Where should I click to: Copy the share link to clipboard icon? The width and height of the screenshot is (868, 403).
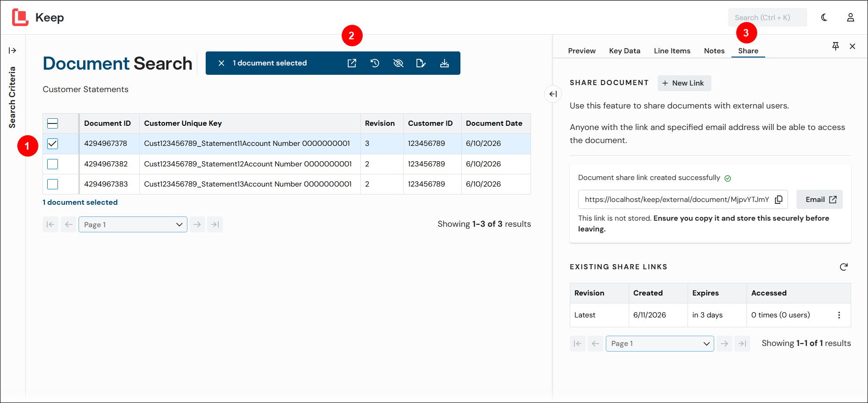(779, 200)
